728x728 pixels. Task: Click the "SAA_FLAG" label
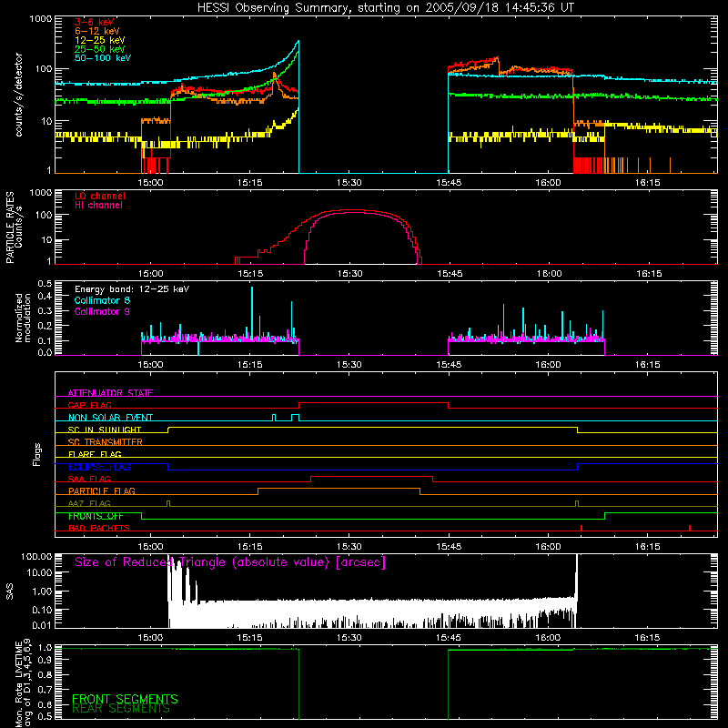(x=89, y=479)
